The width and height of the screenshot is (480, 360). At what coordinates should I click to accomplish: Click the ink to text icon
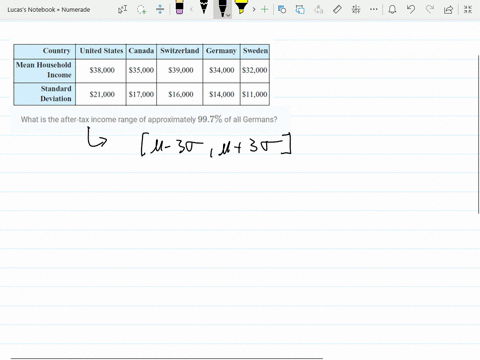[319, 9]
